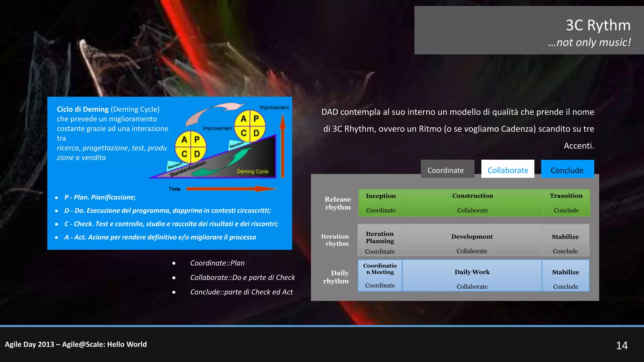Image resolution: width=644 pixels, height=362 pixels.
Task: Click the Stabilize cell in Daily rhythm
Action: [565, 275]
